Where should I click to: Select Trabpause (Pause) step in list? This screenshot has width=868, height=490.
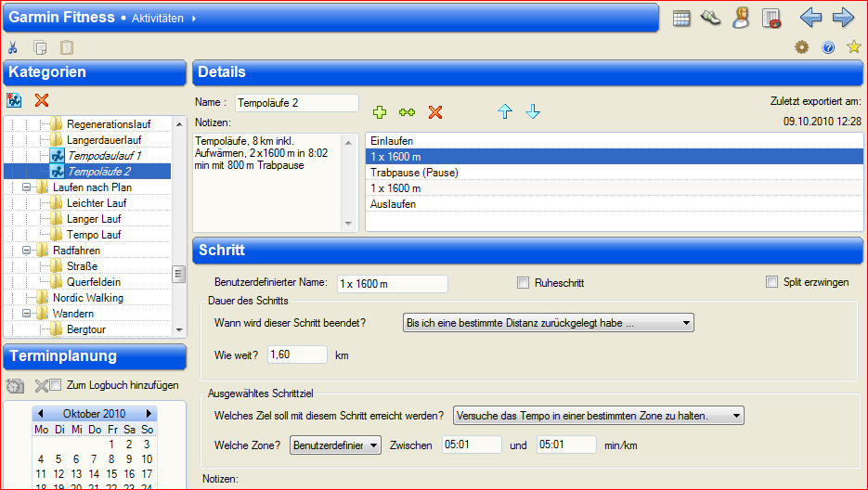(414, 173)
